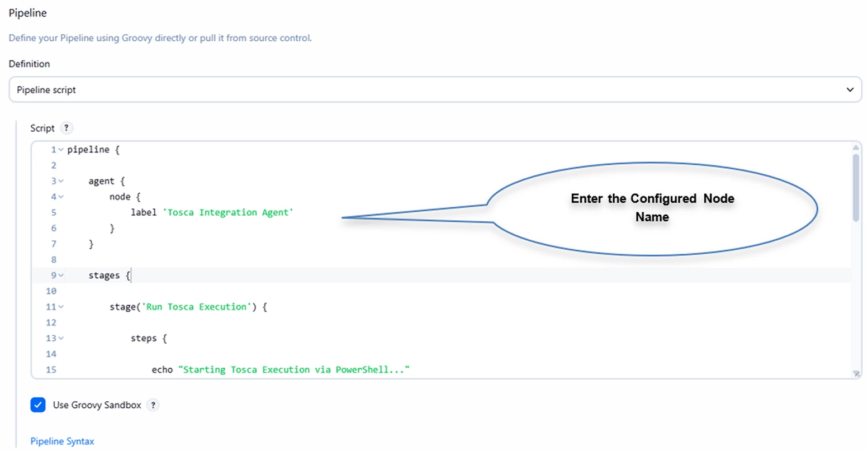Toggle the Use Groovy Sandbox checkbox
The height and width of the screenshot is (452, 868).
pyautogui.click(x=38, y=405)
